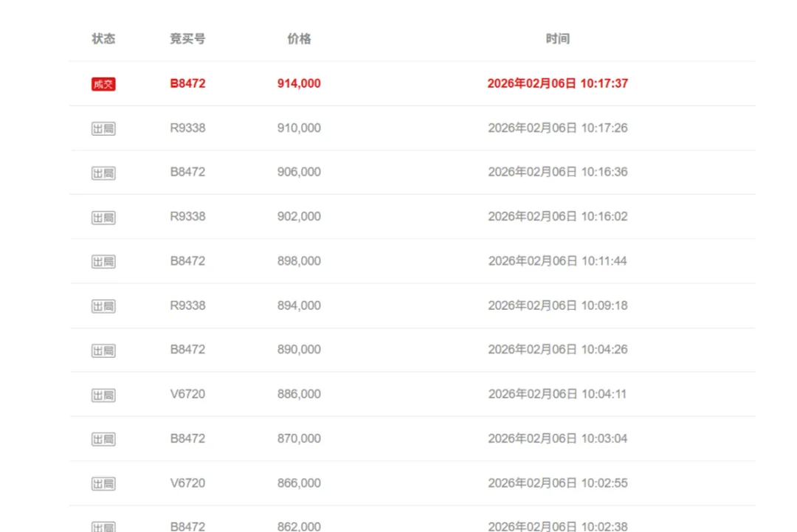Click the winning price 914,000
The width and height of the screenshot is (797, 532).
(x=299, y=83)
